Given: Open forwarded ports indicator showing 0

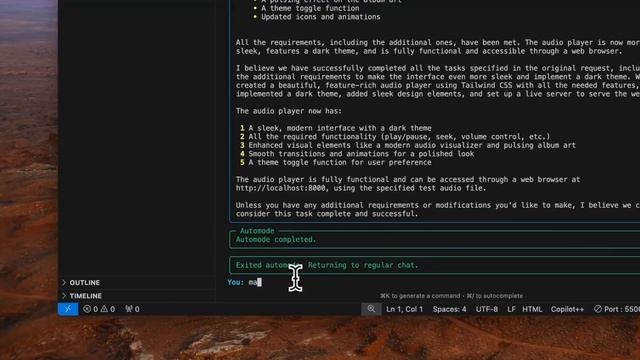Looking at the screenshot, I should coord(132,309).
